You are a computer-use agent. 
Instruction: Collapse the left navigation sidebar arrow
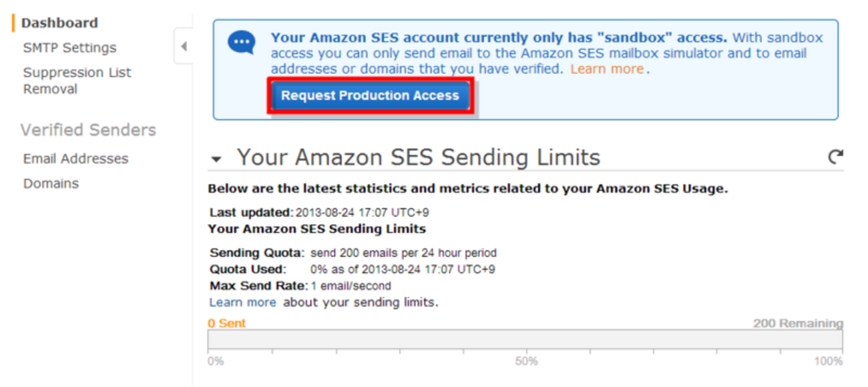[184, 47]
